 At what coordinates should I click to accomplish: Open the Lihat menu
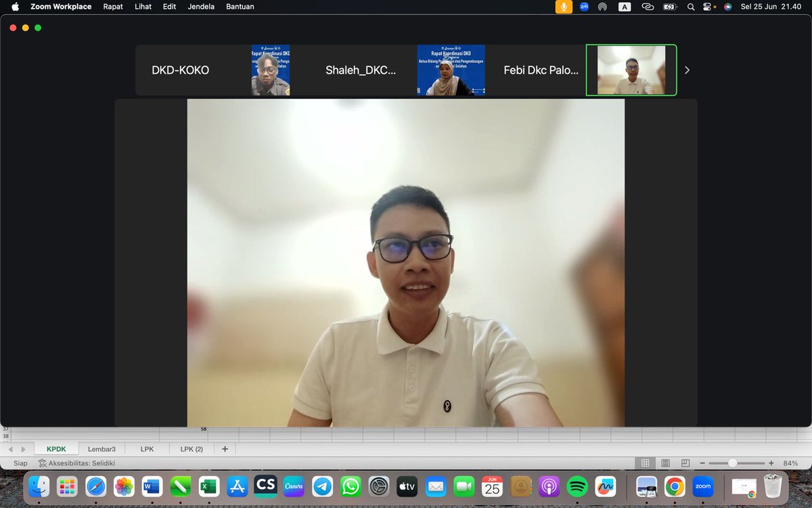(x=143, y=7)
